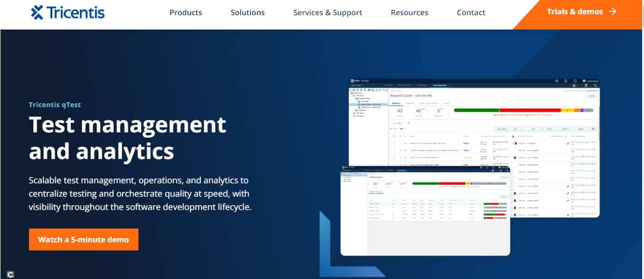Viewport: 644px width, 279px height.
Task: Open the Resources menu
Action: click(x=410, y=13)
